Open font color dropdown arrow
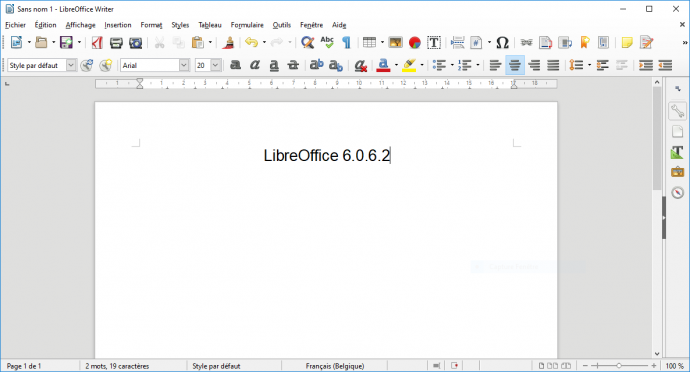690x372 pixels. (396, 66)
